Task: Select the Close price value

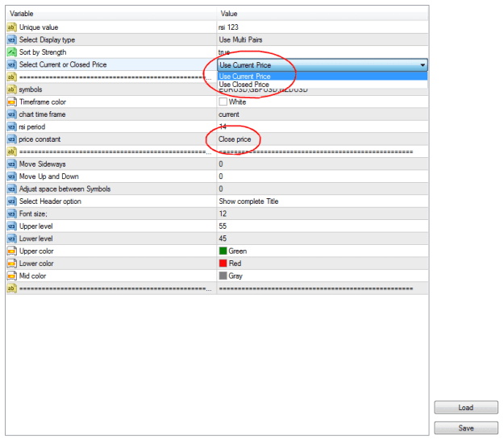Action: click(323, 139)
